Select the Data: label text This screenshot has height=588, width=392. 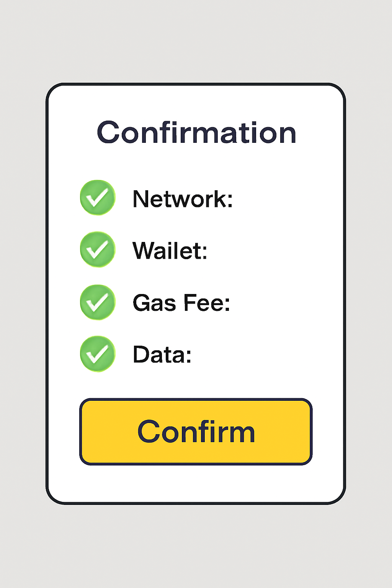[x=162, y=354]
